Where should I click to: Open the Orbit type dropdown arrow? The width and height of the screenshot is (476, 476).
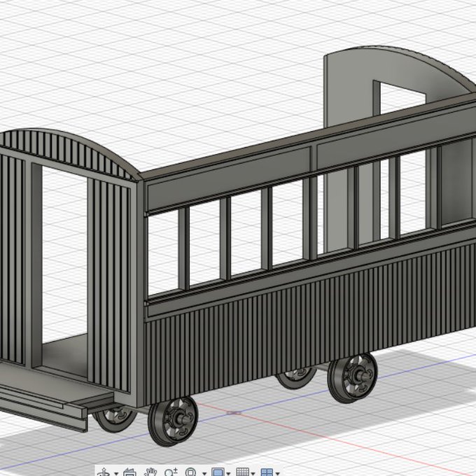(116, 473)
